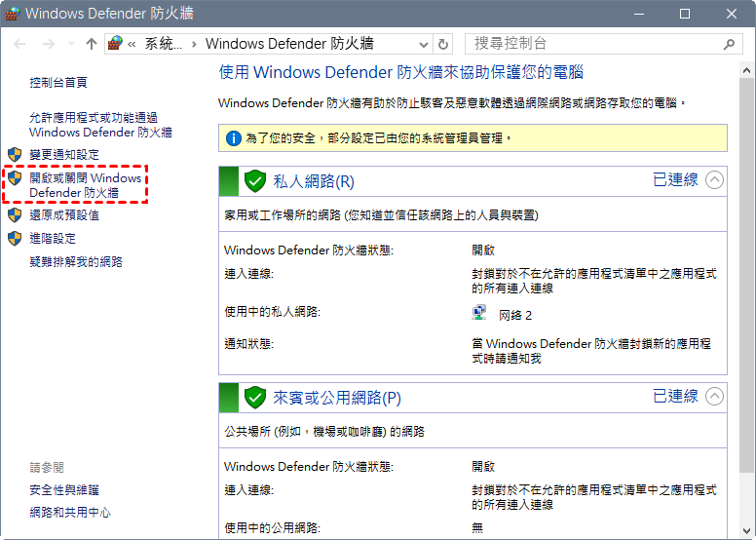Image resolution: width=756 pixels, height=540 pixels.
Task: Click 家用或工作場所的網路 description text
Action: tap(381, 215)
